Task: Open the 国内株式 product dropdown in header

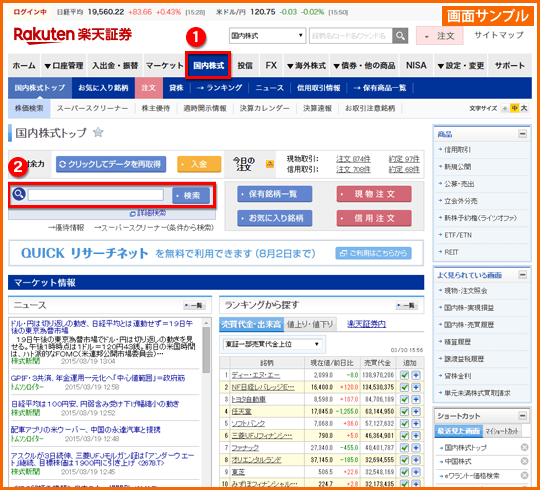Action: pyautogui.click(x=267, y=35)
